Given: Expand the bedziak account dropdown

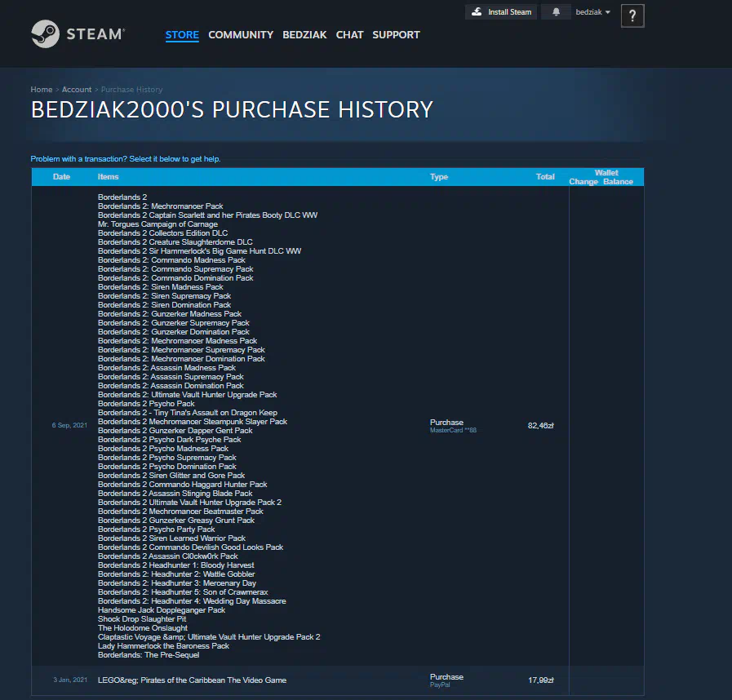Looking at the screenshot, I should point(593,12).
